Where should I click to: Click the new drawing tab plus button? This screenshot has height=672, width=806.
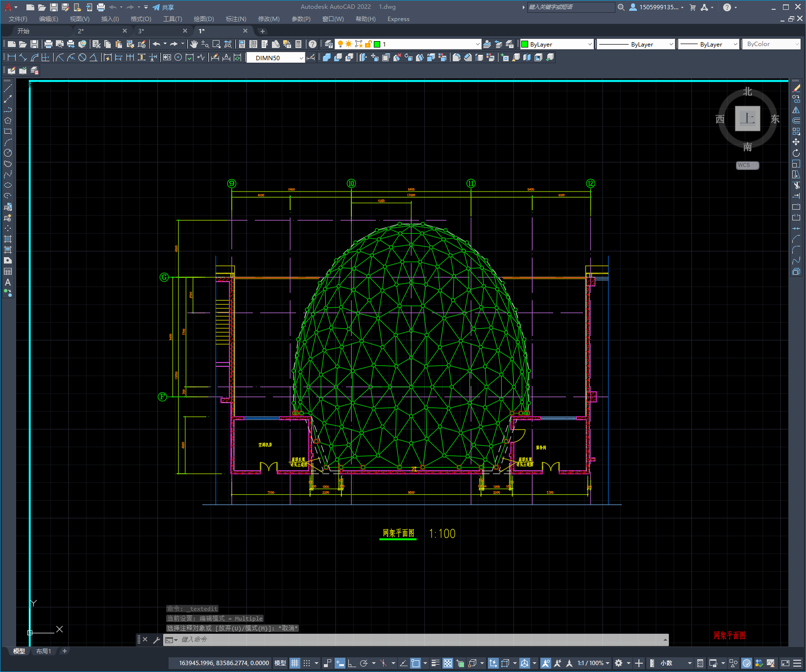[263, 31]
